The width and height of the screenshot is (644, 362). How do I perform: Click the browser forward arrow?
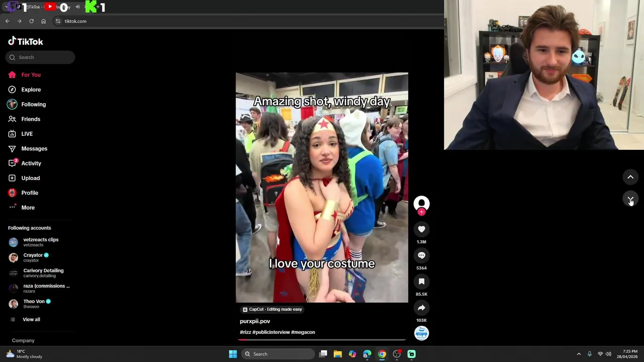pyautogui.click(x=19, y=21)
